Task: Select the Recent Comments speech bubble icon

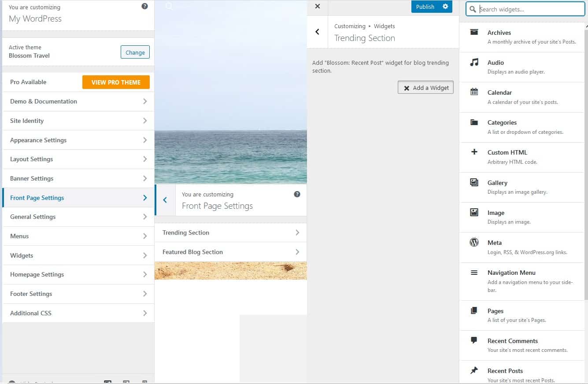Action: [474, 340]
